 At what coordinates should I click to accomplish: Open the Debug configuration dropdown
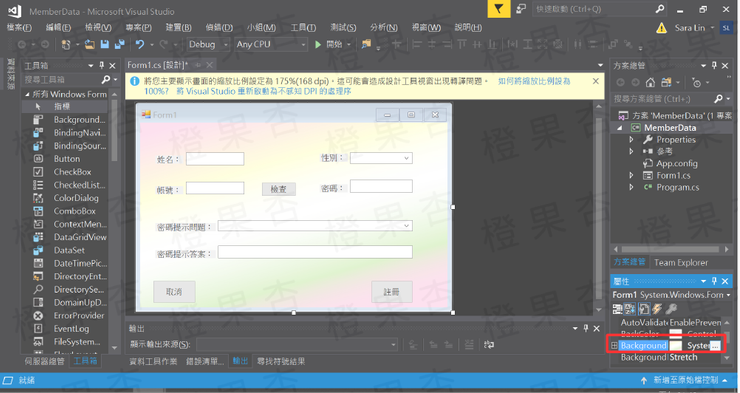[208, 44]
